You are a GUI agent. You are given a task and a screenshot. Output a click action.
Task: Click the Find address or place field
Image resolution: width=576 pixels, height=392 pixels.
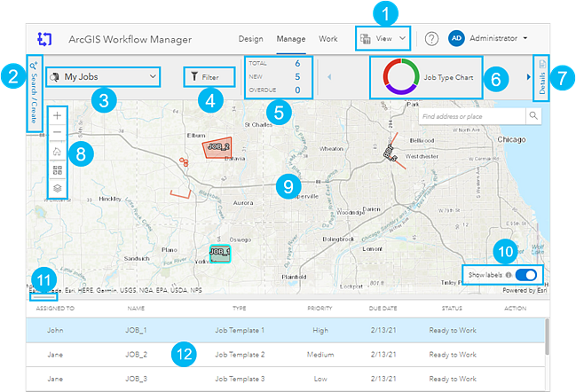(472, 116)
